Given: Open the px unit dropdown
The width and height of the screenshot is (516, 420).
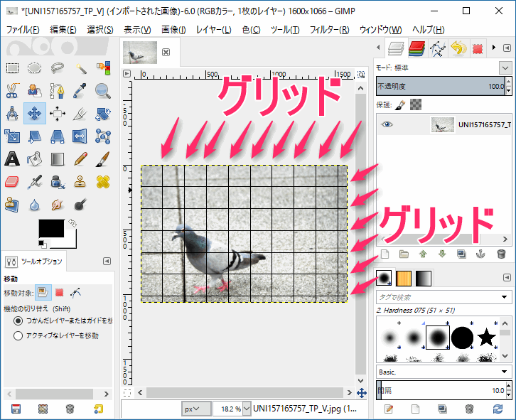Looking at the screenshot, I should [x=196, y=409].
